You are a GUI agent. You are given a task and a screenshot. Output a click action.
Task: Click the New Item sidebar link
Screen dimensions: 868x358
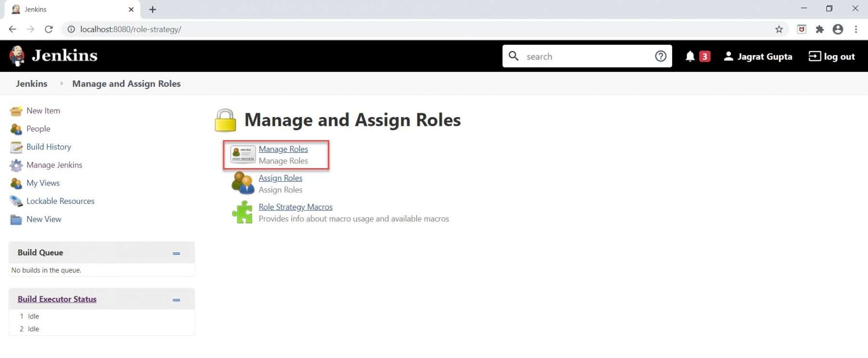point(43,111)
